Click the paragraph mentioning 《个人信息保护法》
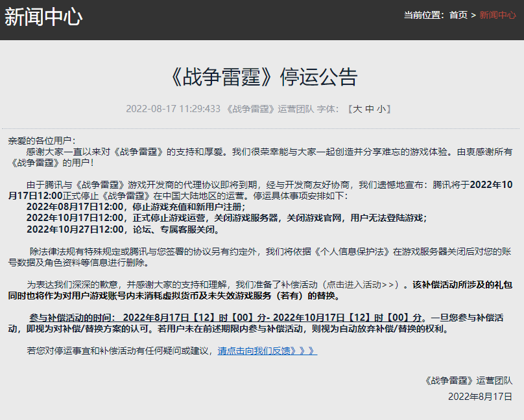Image resolution: width=524 pixels, height=420 pixels. [x=260, y=257]
